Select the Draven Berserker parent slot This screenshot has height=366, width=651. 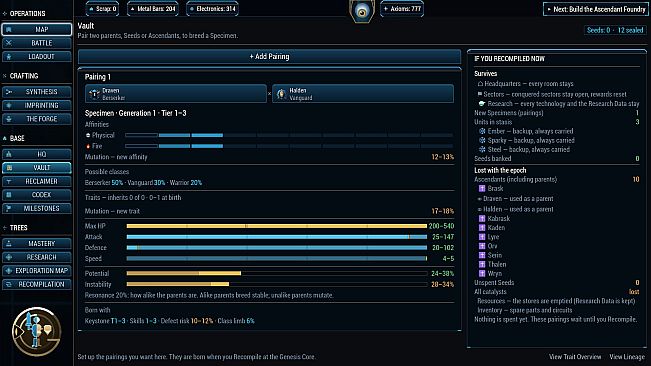[176, 94]
